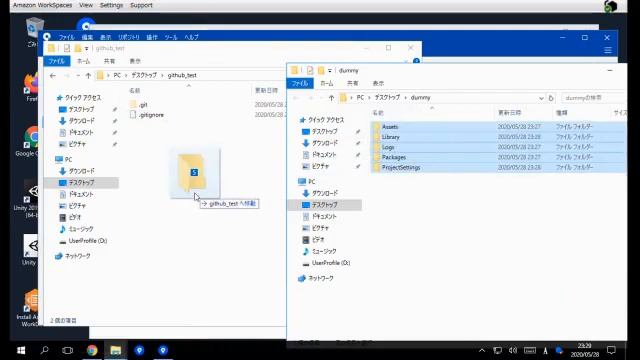Select ビデオ in dummy sidebar
The image size is (640, 360).
tap(318, 240)
